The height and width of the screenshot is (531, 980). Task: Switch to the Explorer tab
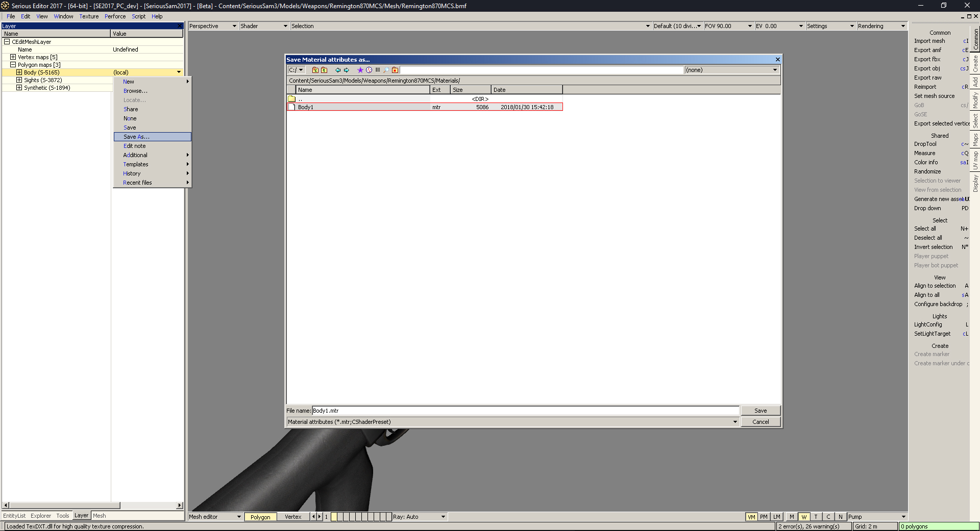coord(41,516)
